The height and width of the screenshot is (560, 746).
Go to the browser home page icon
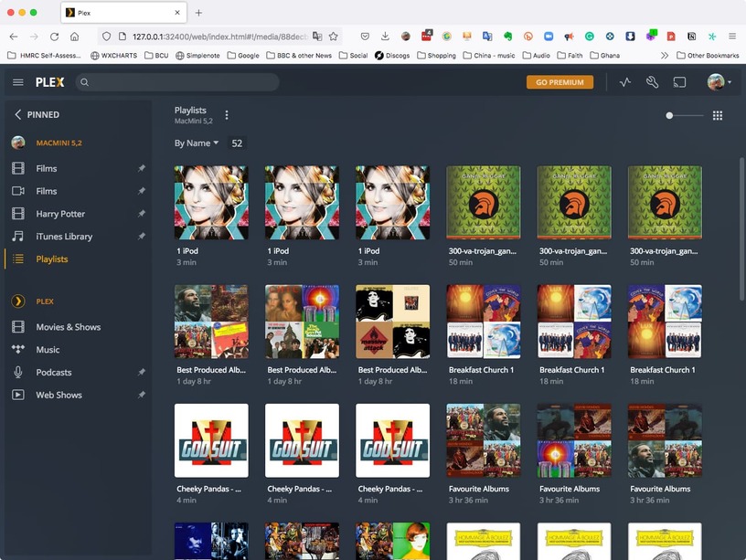click(x=75, y=37)
